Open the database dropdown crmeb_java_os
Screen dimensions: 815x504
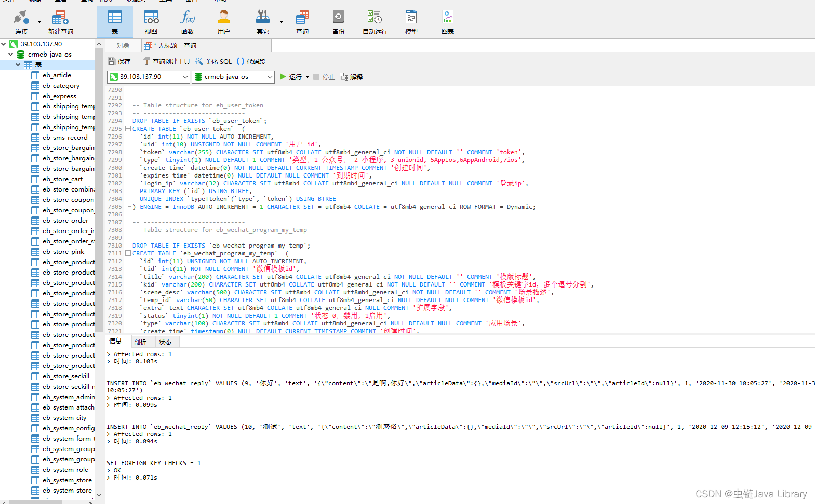pyautogui.click(x=233, y=77)
